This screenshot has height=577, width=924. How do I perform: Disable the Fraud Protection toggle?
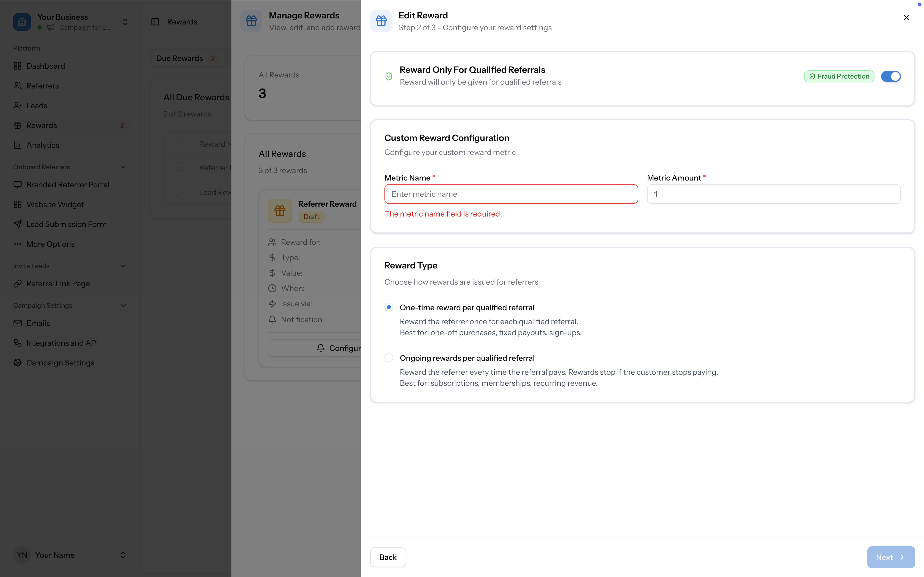891,76
